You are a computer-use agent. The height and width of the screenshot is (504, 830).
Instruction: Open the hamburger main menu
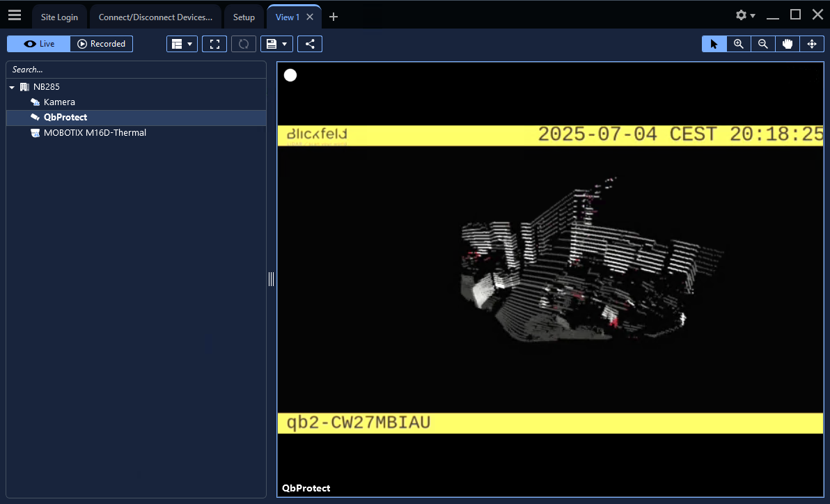pos(15,15)
